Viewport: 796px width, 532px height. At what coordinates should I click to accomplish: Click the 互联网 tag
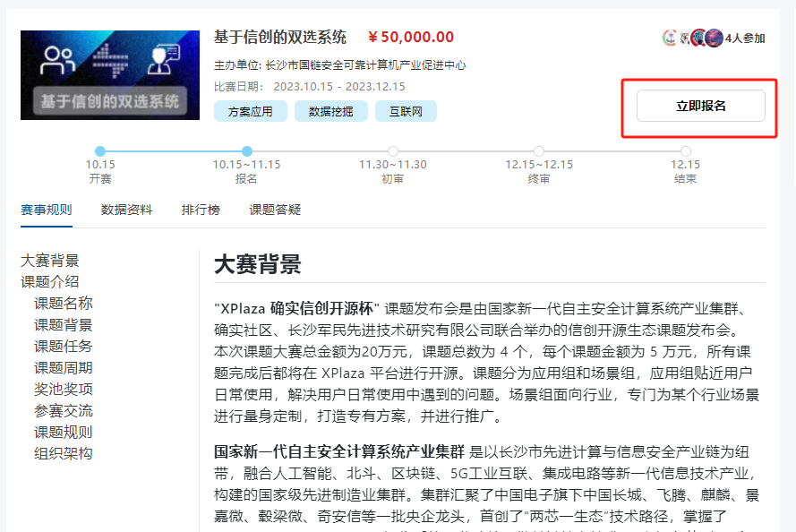pos(406,111)
